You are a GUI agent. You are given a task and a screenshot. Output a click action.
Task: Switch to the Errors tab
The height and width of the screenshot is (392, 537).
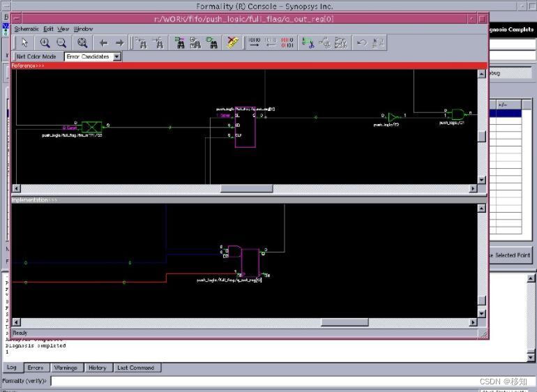(x=36, y=368)
